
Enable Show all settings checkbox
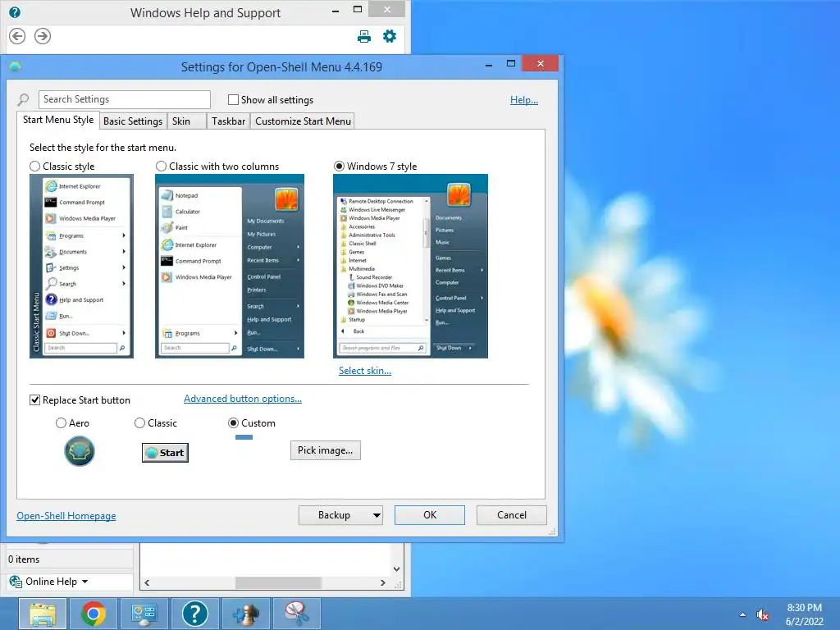[233, 100]
